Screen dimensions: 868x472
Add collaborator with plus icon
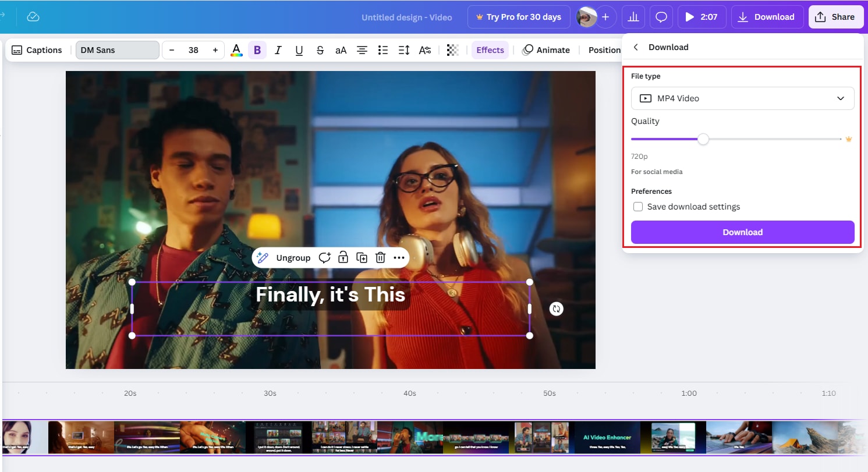(x=605, y=17)
